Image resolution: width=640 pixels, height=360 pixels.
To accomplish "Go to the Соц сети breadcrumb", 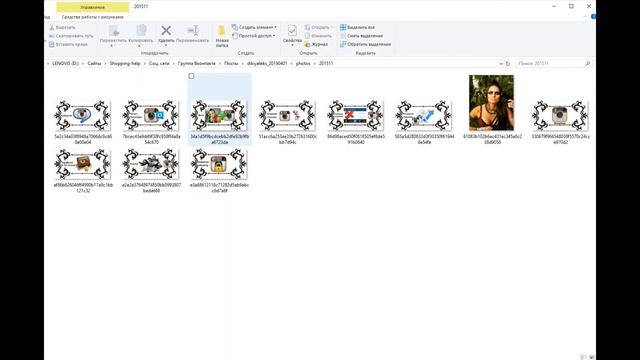I will [x=159, y=64].
